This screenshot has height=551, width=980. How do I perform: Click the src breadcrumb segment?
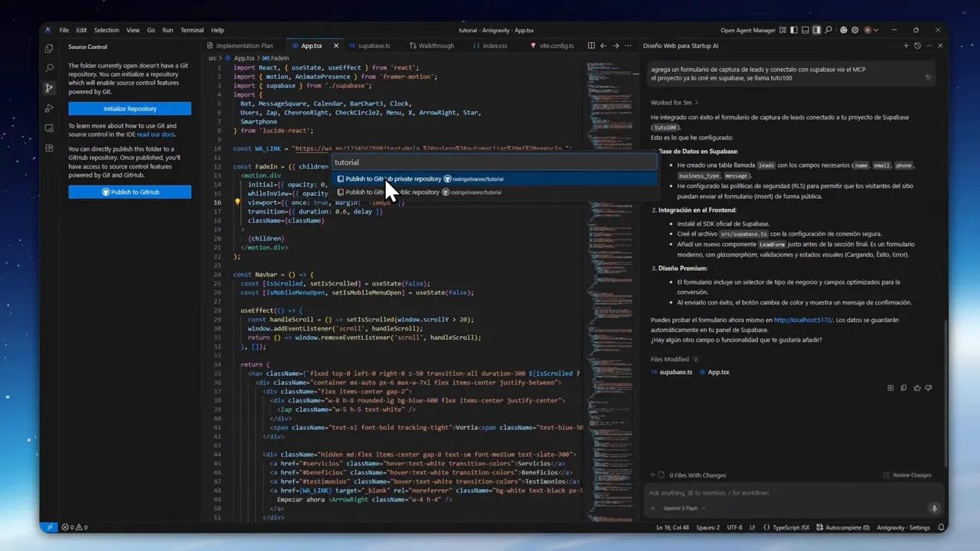pyautogui.click(x=213, y=58)
